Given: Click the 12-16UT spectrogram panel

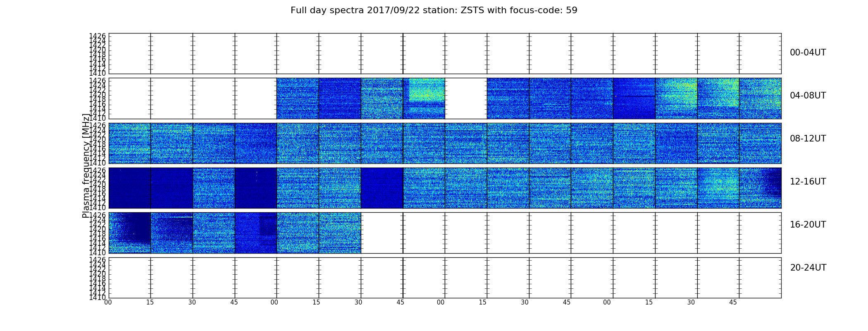Looking at the screenshot, I should point(445,188).
